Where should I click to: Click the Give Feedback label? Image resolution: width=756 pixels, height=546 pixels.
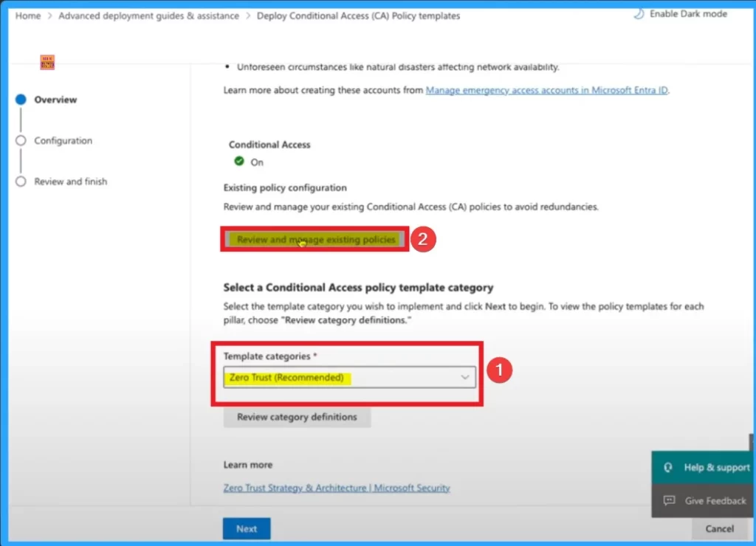715,501
